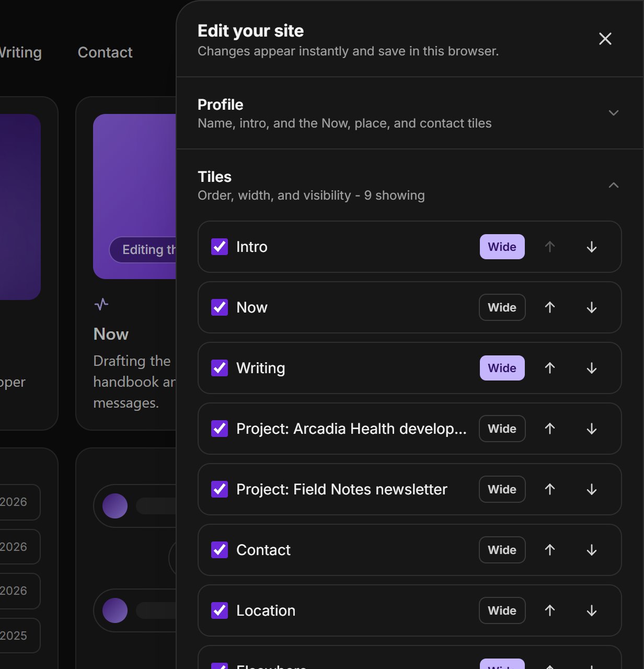Expand the Profile section chevron
This screenshot has height=669, width=644.
click(x=614, y=113)
